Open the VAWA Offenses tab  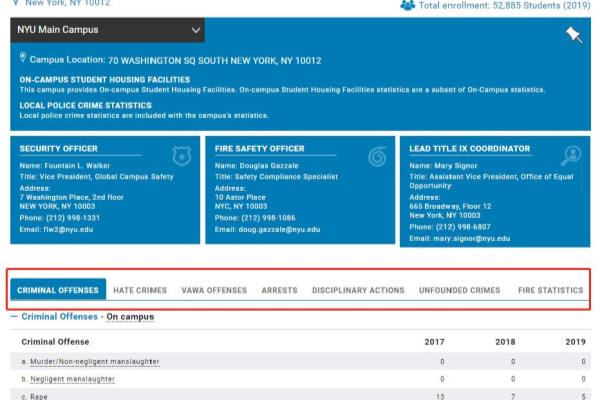pos(214,290)
